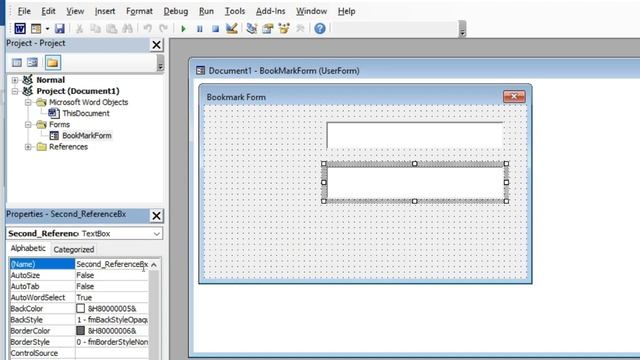Switch to the Alphabetic tab
This screenshot has width=640, height=360.
(28, 248)
